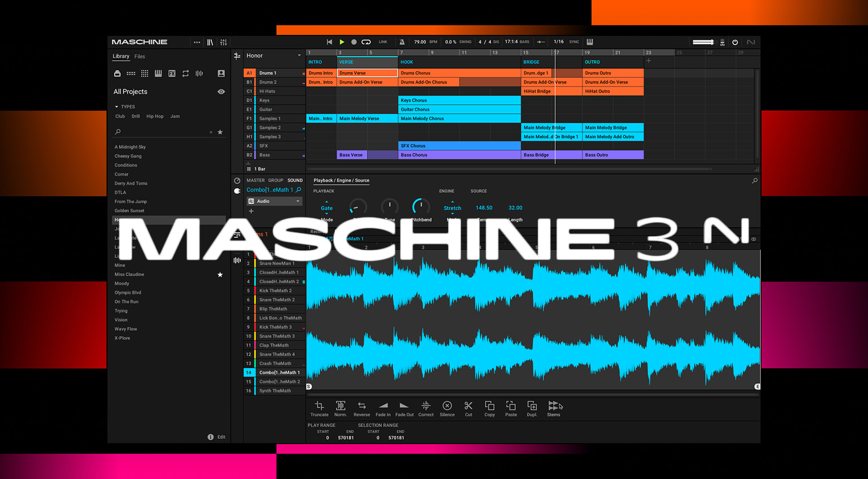The image size is (868, 479).
Task: Switch to the Files tab
Action: point(139,56)
